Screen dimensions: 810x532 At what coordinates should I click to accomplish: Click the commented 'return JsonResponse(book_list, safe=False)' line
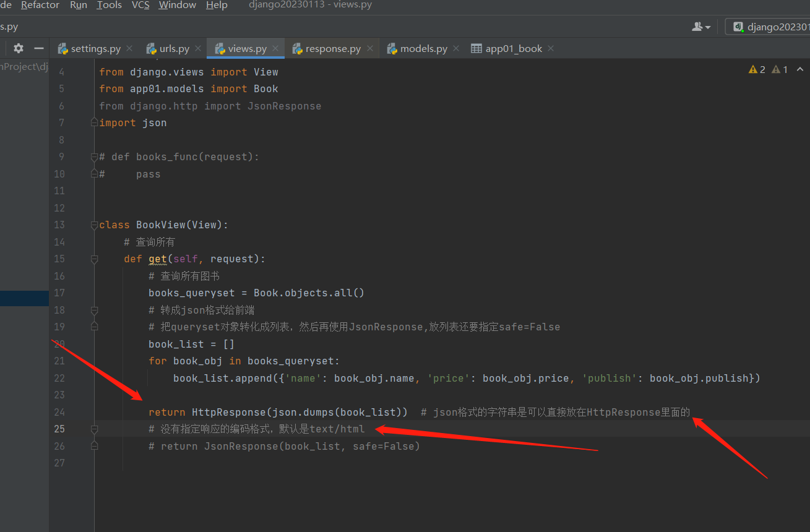point(285,446)
